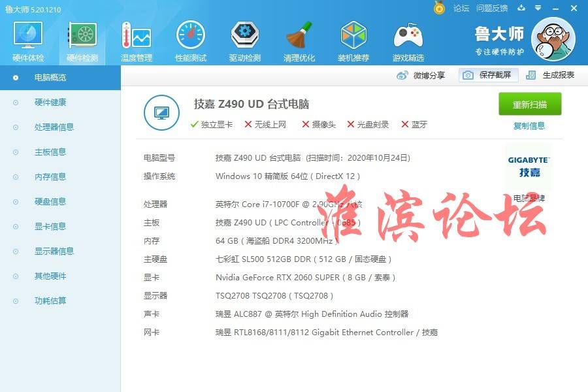Screen dimensions: 588x392
Task: Click the RTL8168 Gigabit Ethernet Controller value
Action: [x=327, y=333]
